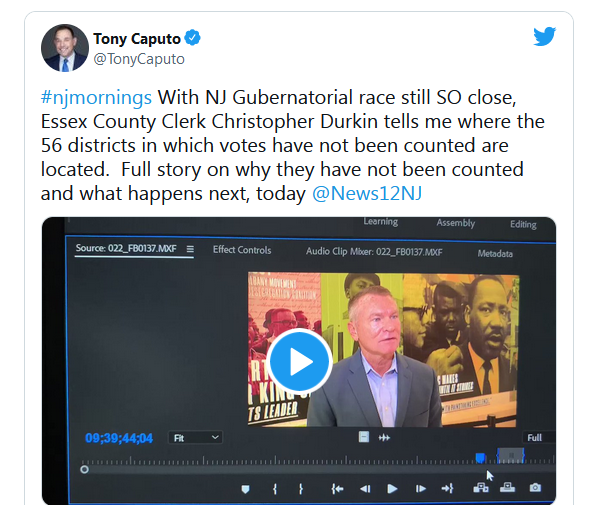590x505 pixels.
Task: Click the Go to In point icon
Action: (337, 489)
